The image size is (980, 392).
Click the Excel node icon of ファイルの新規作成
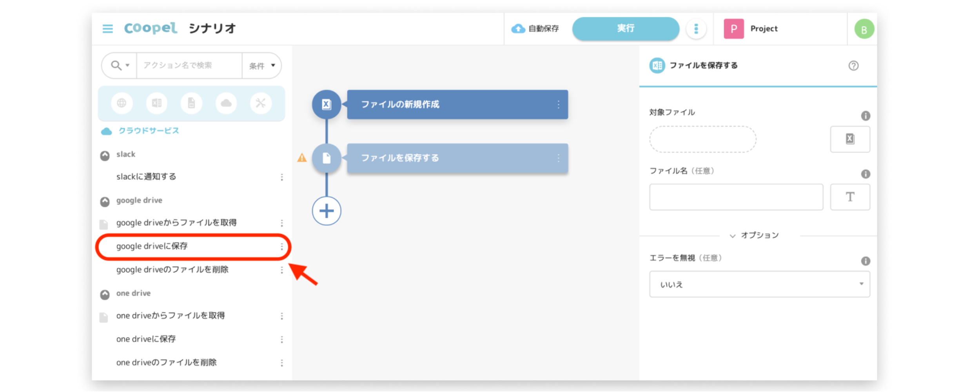pos(326,104)
